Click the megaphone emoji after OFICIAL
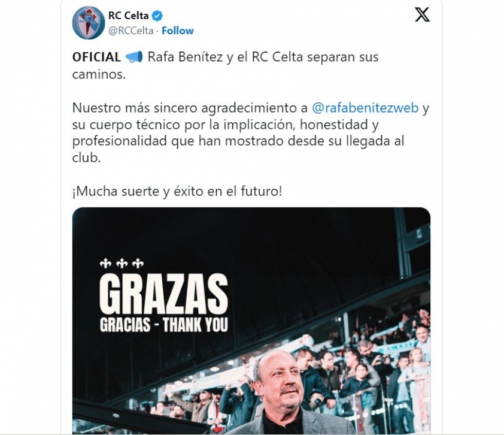This screenshot has width=504, height=435. point(133,58)
